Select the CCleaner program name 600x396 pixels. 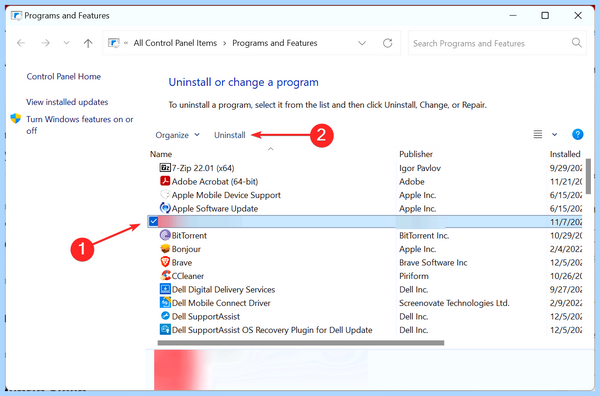188,276
